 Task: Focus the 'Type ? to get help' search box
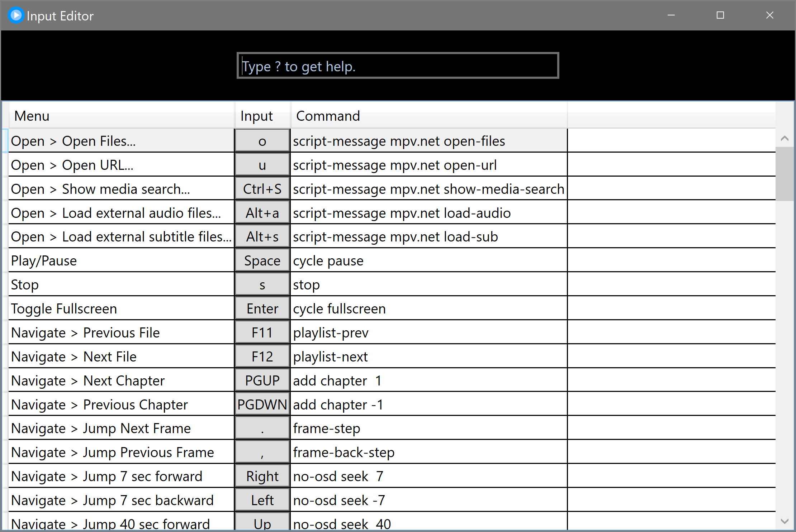coord(398,66)
